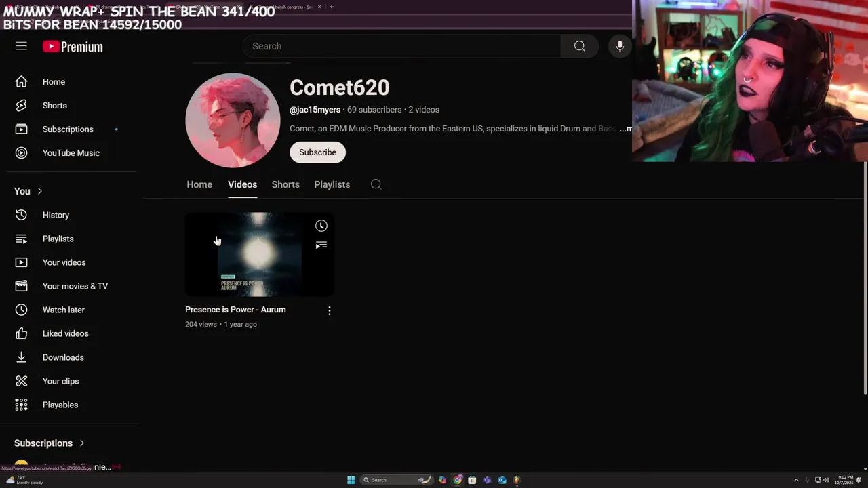Subscribe to Comet620 channel
The image size is (868, 488).
317,152
